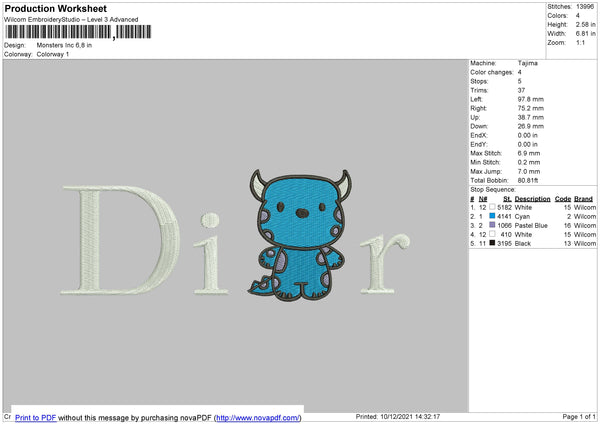600x424 pixels.
Task: Open the novapdf.com hyperlink
Action: click(x=258, y=417)
